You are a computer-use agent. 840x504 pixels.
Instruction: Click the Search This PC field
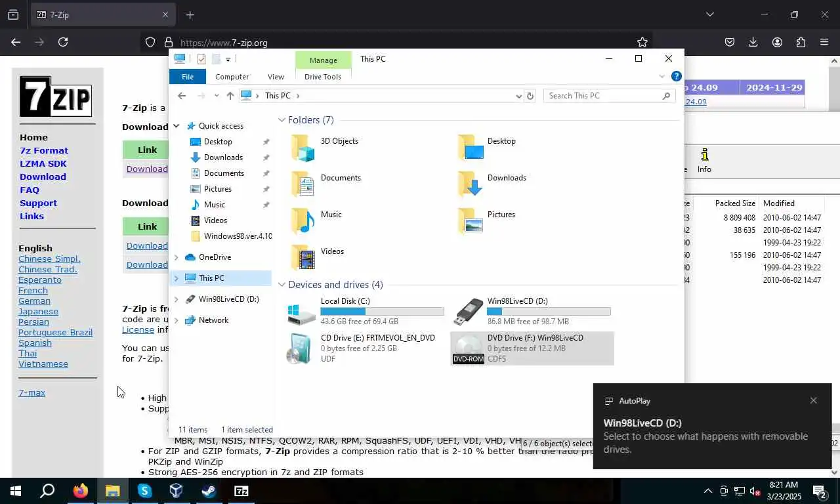point(609,96)
